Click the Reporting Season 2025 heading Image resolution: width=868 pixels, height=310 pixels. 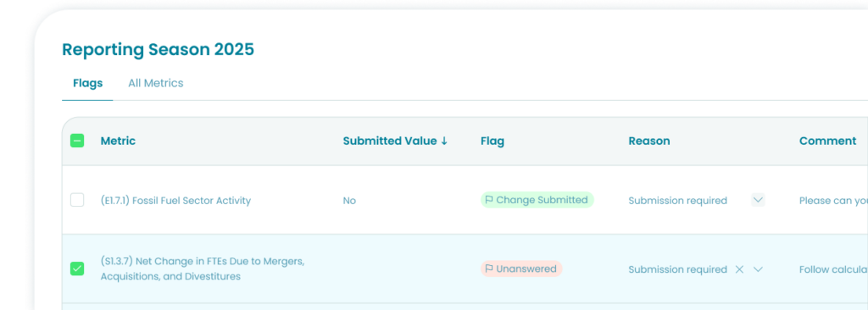[x=158, y=49]
